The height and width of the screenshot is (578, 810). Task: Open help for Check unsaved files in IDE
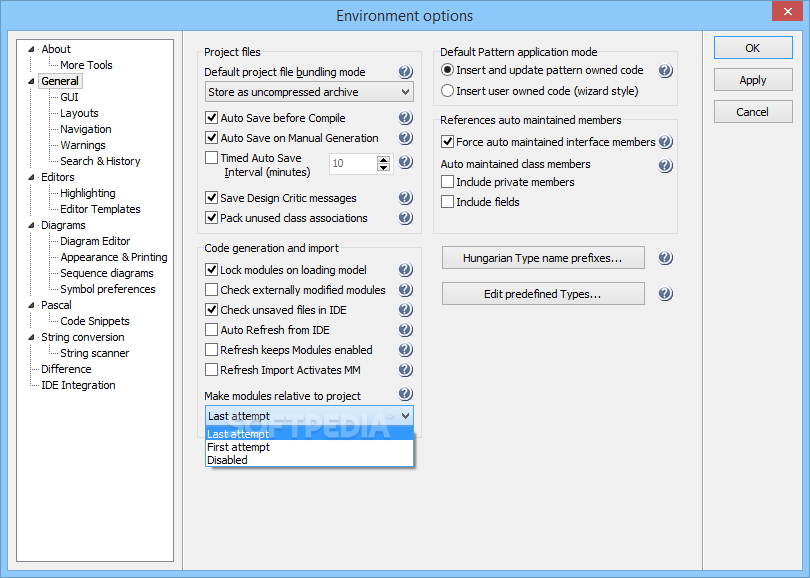[406, 310]
